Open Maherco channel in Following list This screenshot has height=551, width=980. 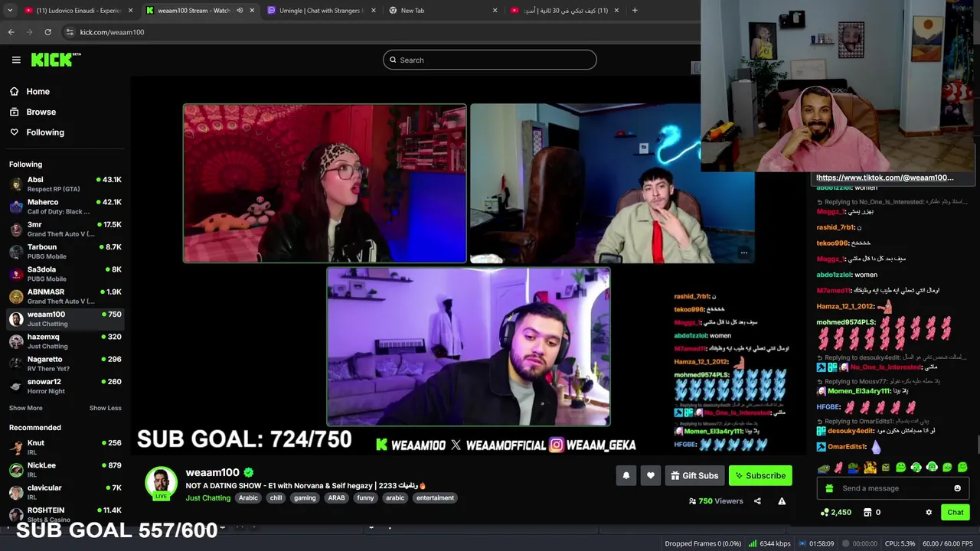pos(65,207)
